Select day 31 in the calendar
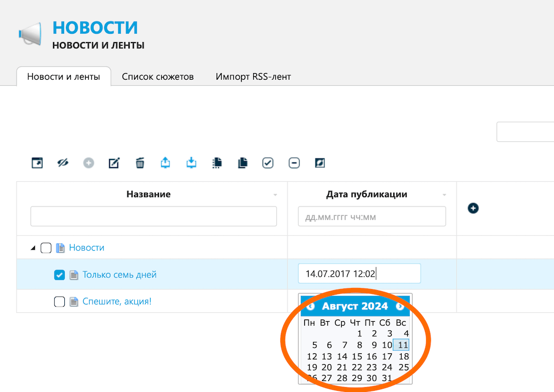This screenshot has height=392, width=554. 387,378
